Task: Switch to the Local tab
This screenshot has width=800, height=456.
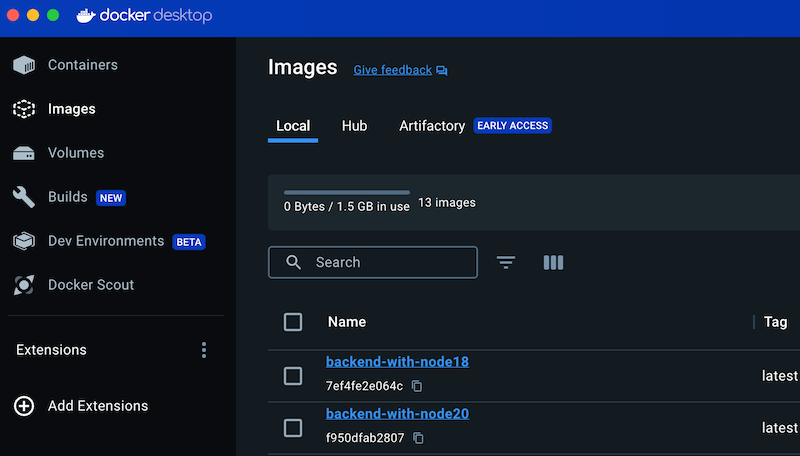Action: (x=293, y=126)
